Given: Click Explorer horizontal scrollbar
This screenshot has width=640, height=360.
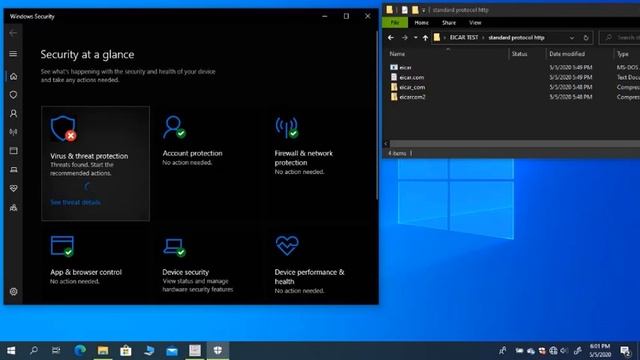Looking at the screenshot, I should [x=514, y=144].
